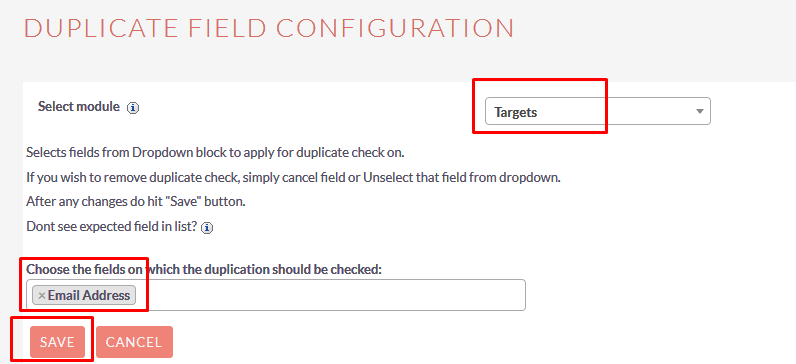Cancel the configuration changes
This screenshot has height=364, width=796.
pyautogui.click(x=134, y=342)
